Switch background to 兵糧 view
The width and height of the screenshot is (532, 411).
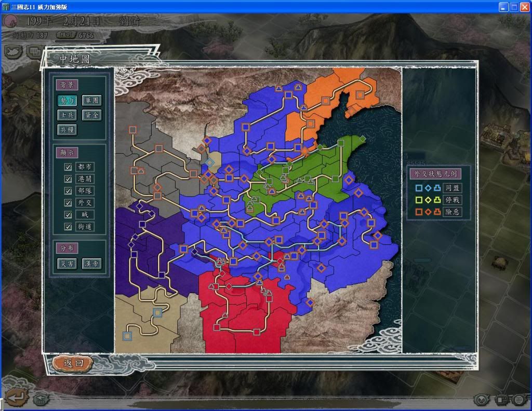pos(67,130)
